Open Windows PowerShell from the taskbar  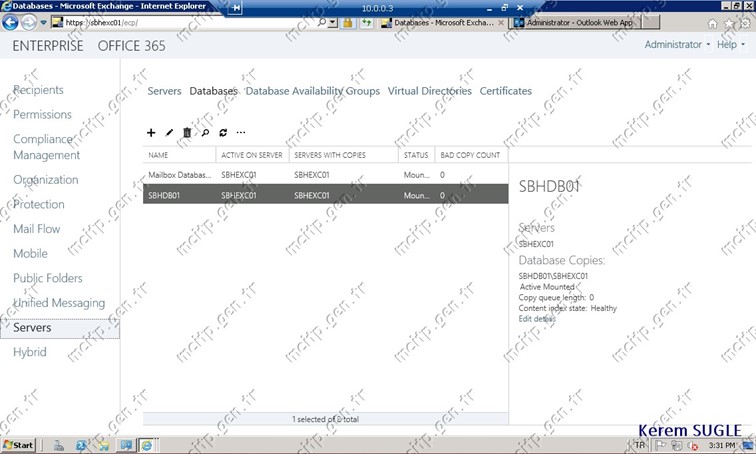81,445
